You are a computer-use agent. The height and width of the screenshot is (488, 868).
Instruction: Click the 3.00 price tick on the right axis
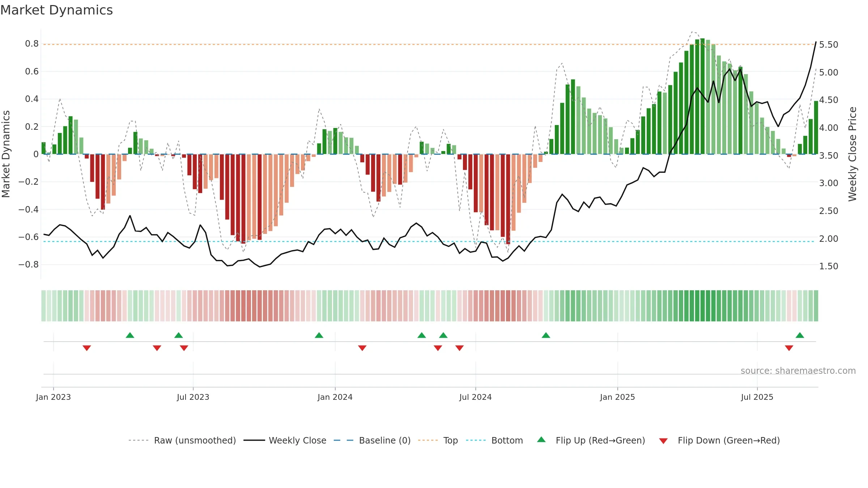click(x=829, y=183)
